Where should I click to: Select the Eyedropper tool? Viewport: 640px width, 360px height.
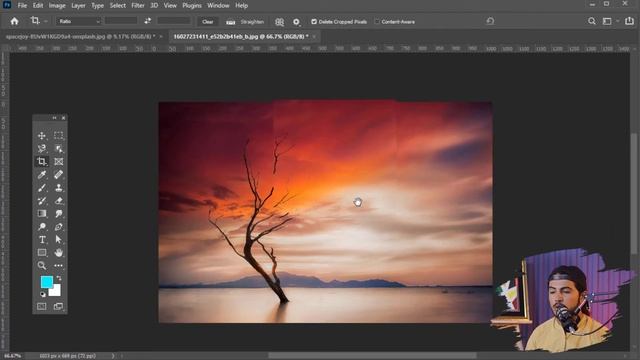click(42, 175)
